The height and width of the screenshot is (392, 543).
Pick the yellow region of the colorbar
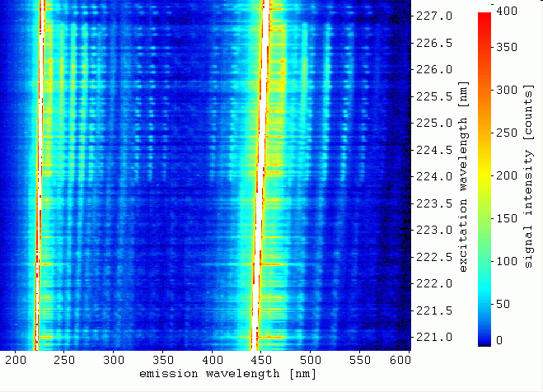(484, 173)
